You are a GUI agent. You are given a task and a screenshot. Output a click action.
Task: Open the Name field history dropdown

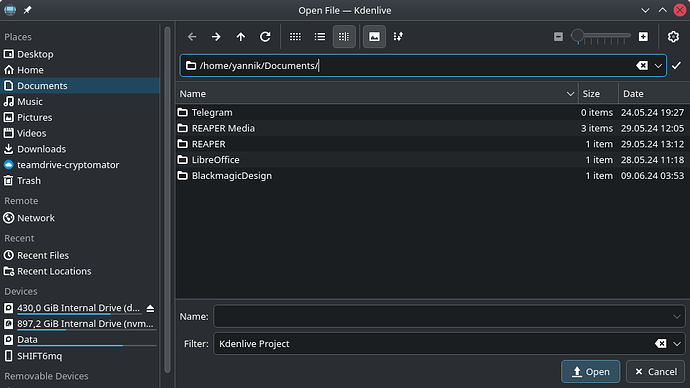click(x=677, y=316)
